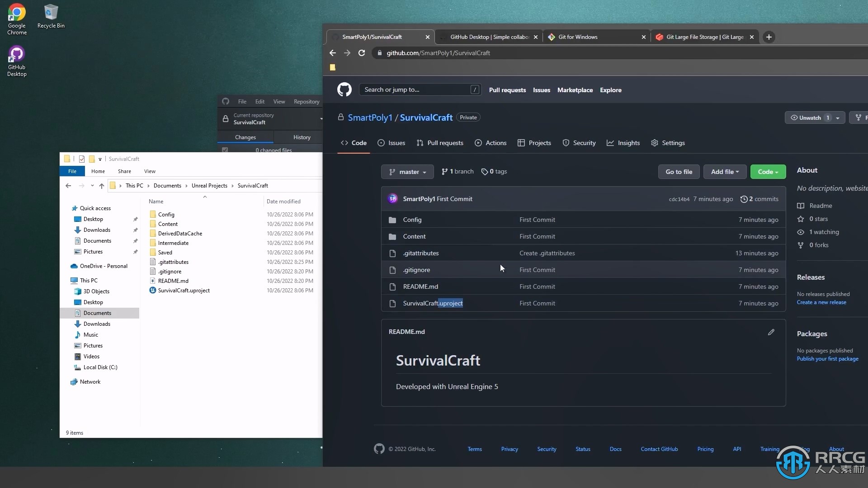
Task: Open a new Chrome tab
Action: click(769, 37)
